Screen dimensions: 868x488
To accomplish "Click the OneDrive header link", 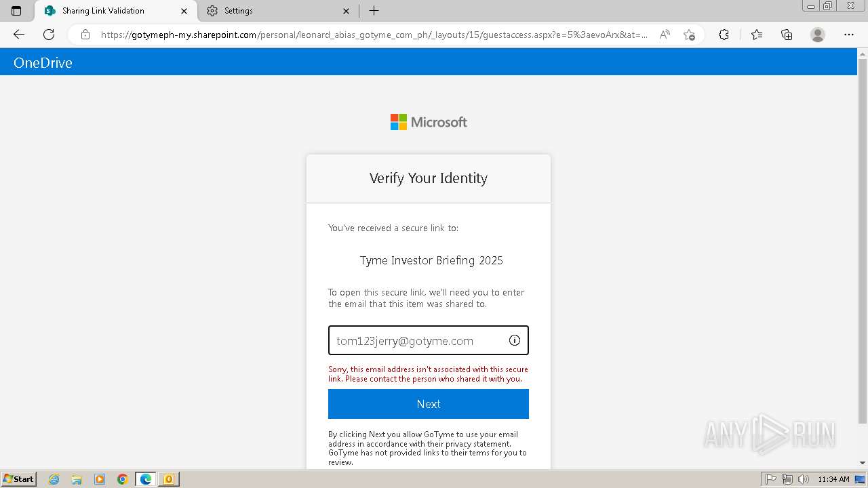I will coord(43,62).
